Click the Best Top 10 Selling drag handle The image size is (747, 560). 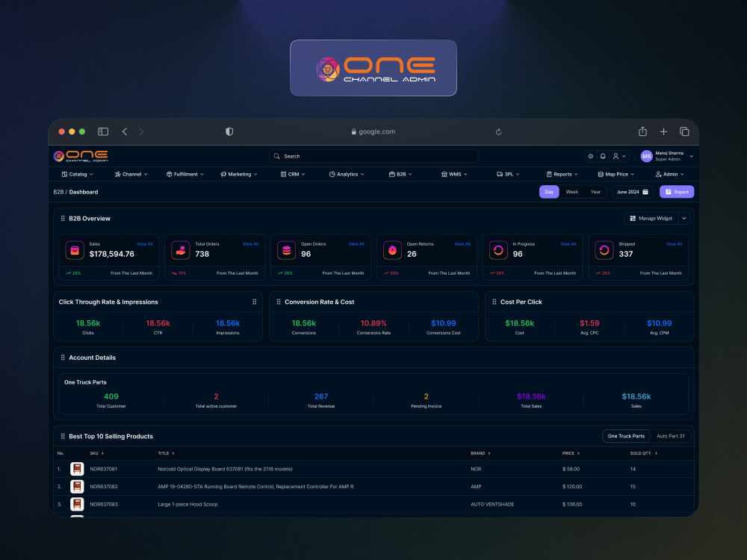tap(63, 436)
